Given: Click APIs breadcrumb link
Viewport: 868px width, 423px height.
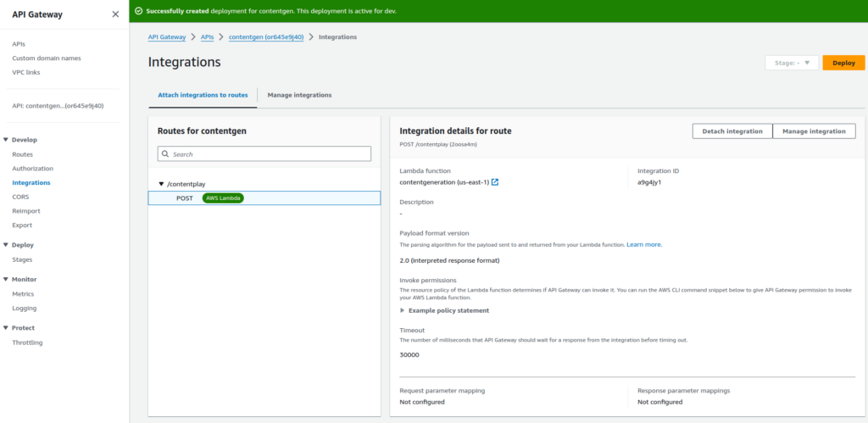Looking at the screenshot, I should 208,36.
